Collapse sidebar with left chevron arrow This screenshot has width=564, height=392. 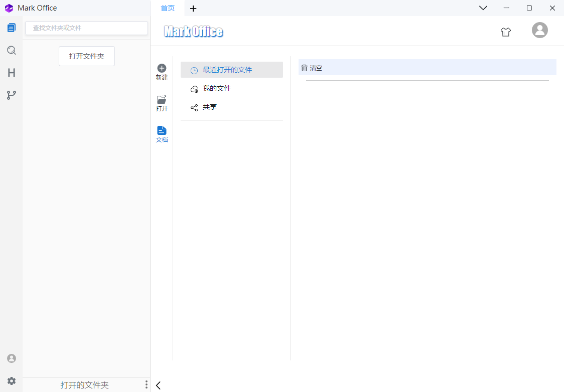click(x=158, y=385)
